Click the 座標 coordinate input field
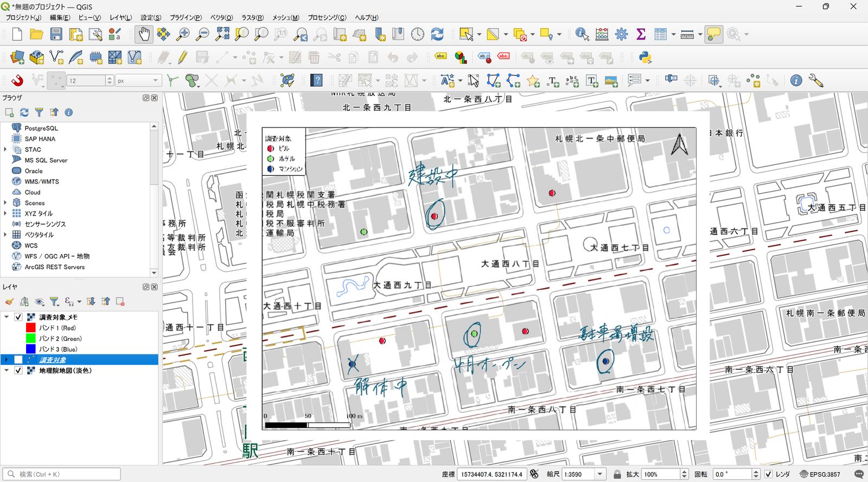Viewport: 868px width, 482px height. point(492,474)
